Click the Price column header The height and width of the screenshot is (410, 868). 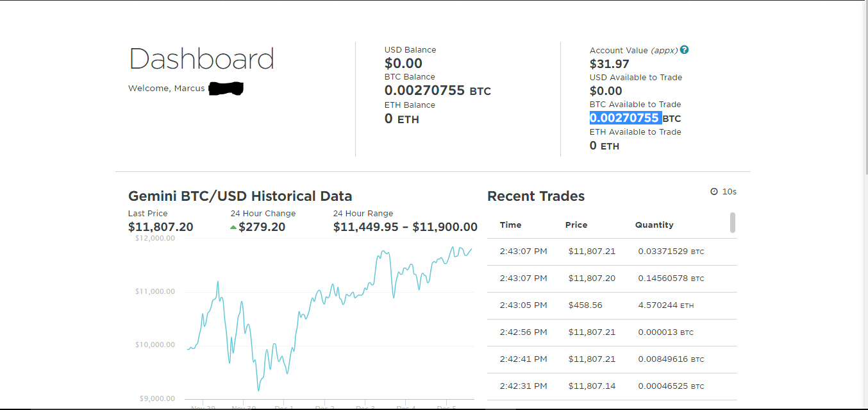click(576, 225)
